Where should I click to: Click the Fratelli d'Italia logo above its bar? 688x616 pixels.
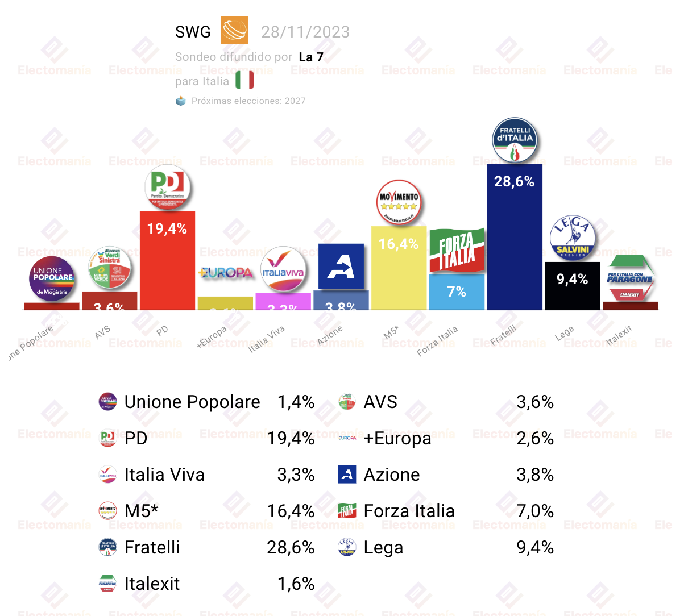coord(515,140)
